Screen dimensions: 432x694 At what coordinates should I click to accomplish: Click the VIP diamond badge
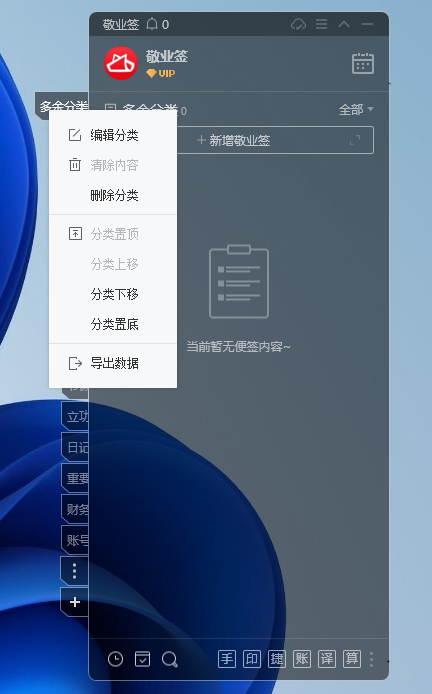pyautogui.click(x=161, y=73)
